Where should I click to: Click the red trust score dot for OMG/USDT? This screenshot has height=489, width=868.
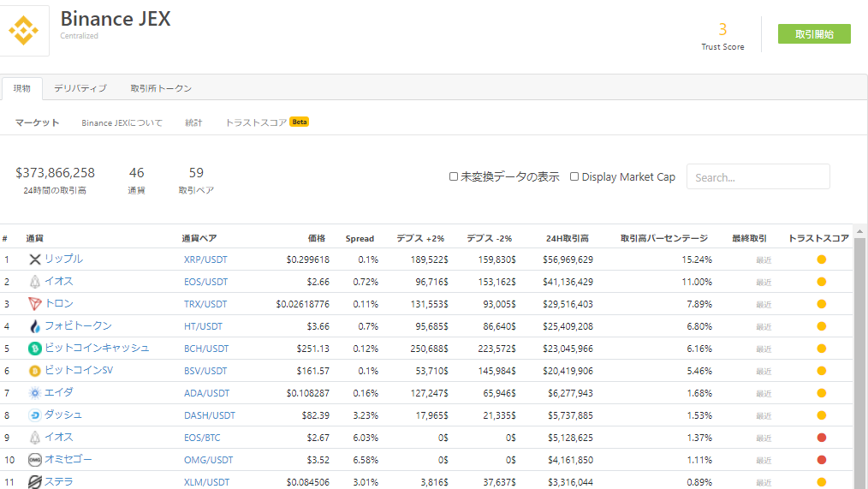(821, 460)
